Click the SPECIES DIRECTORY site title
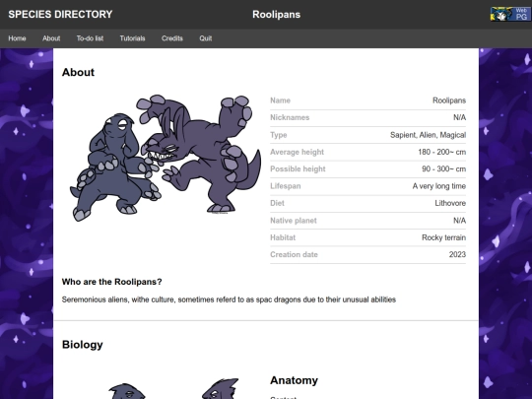Viewport: 532px width, 399px height. point(60,14)
